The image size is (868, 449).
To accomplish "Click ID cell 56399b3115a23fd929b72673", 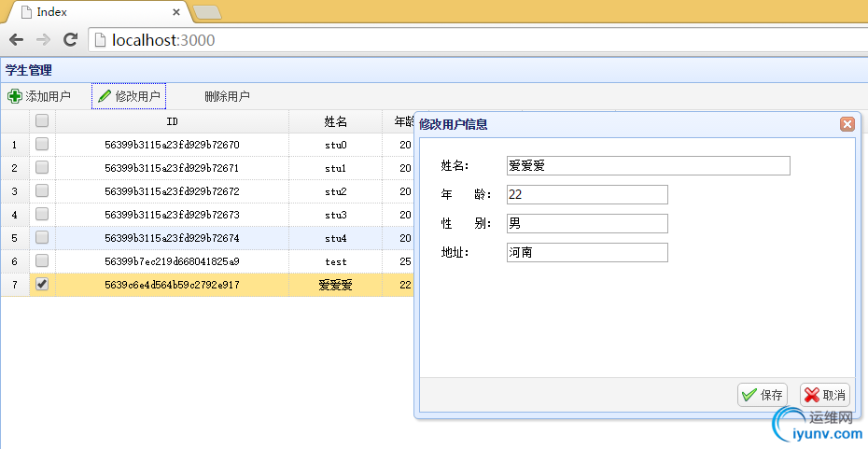I will click(x=172, y=215).
